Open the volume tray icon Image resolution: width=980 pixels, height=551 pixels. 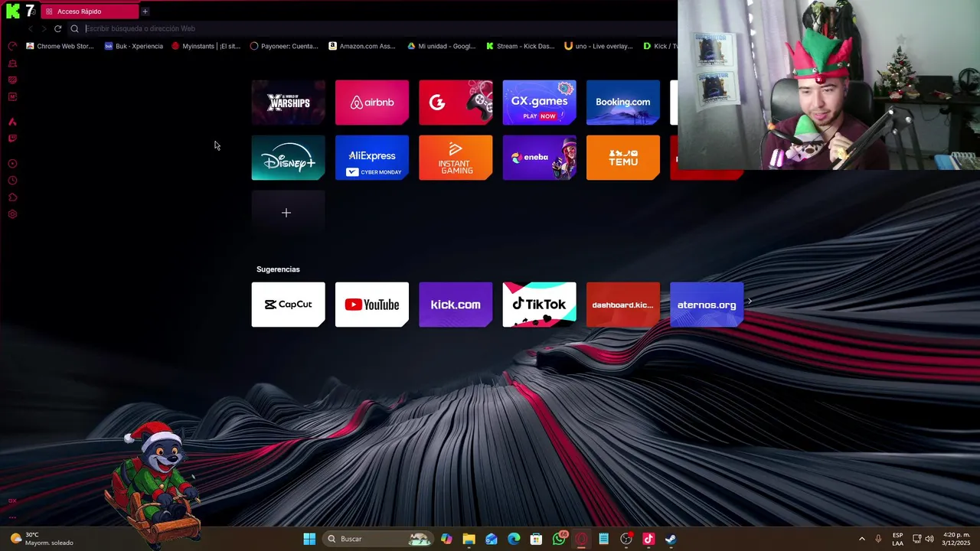(930, 539)
